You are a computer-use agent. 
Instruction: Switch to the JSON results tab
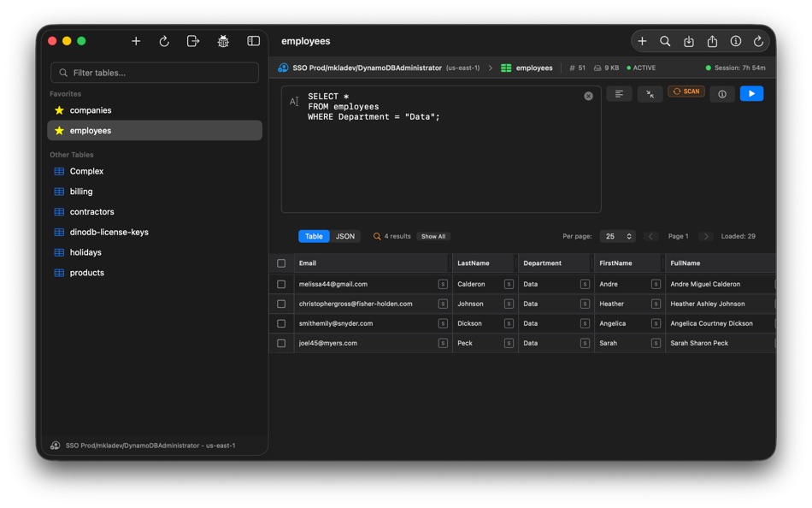[x=345, y=236]
